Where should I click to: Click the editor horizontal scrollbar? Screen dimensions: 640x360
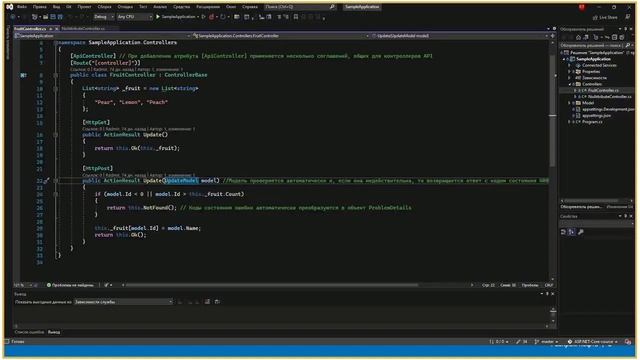click(x=271, y=285)
